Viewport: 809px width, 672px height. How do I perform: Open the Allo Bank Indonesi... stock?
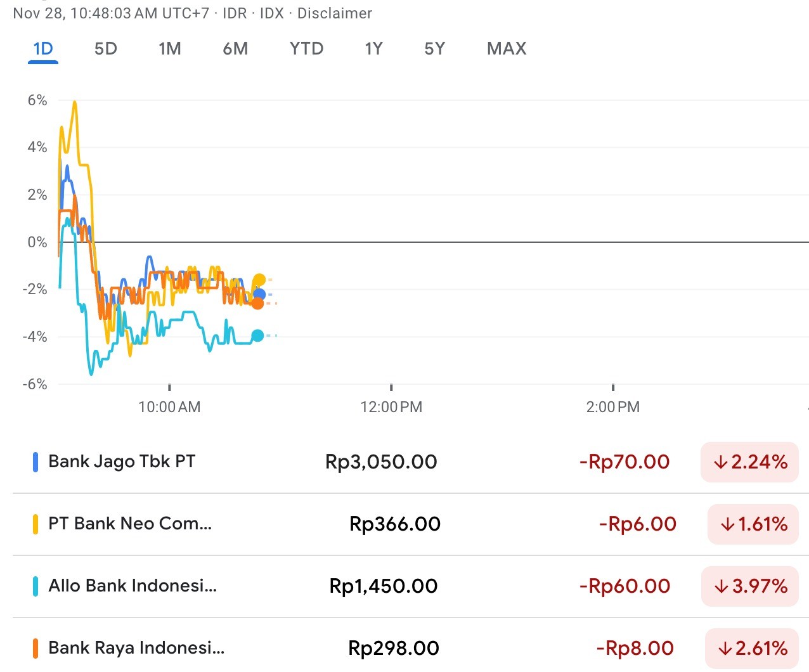[x=411, y=586]
